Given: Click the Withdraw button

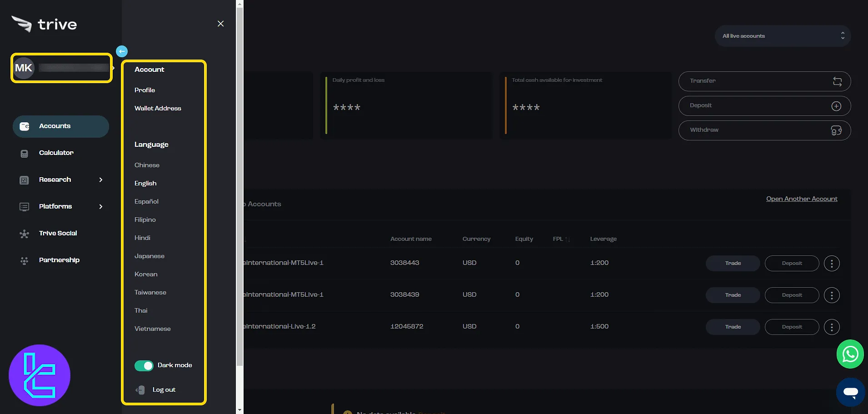Looking at the screenshot, I should click(764, 130).
